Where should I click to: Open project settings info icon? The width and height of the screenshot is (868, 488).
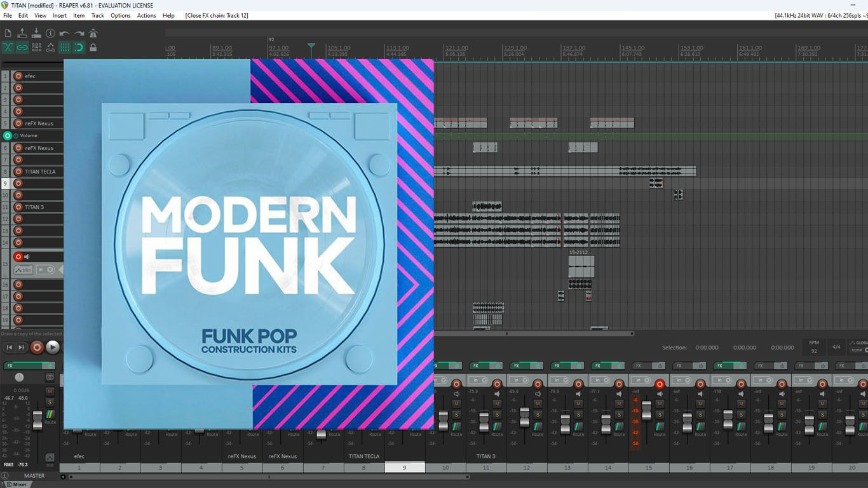(50, 33)
